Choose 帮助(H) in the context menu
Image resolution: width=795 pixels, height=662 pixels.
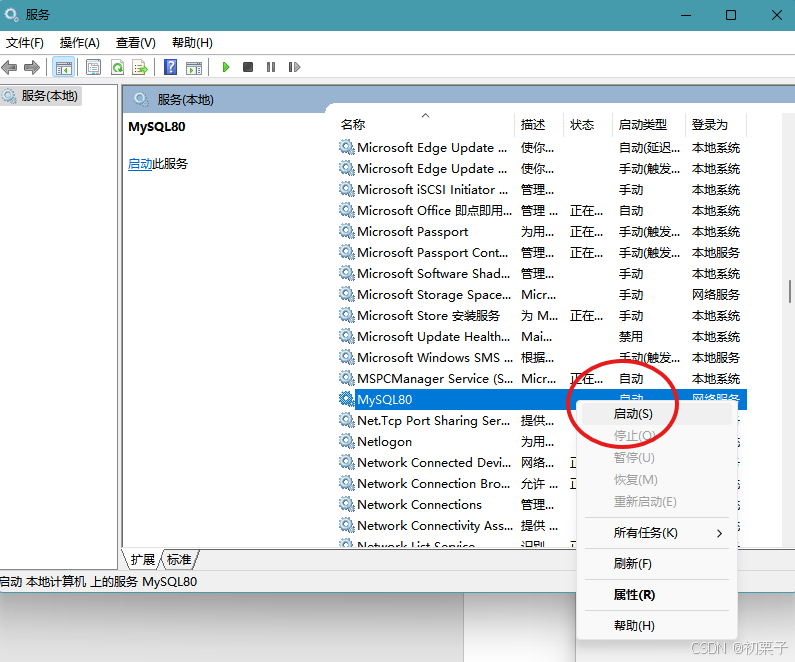pos(656,626)
